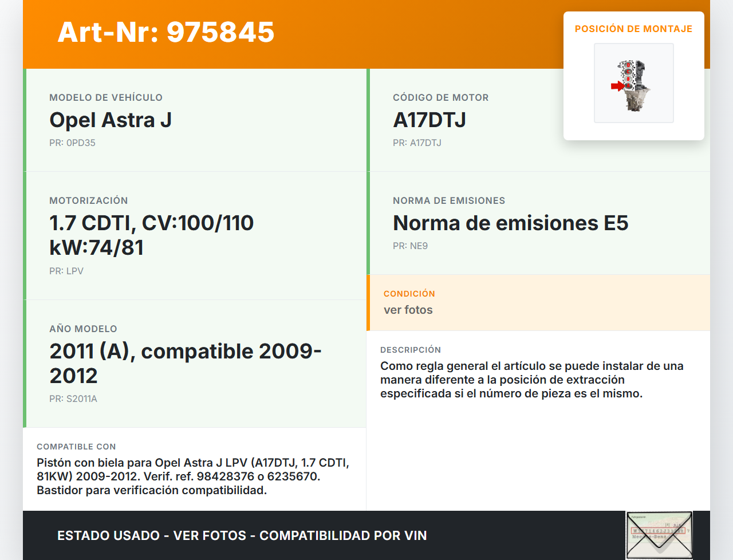Select the A17DTJ engine code value

click(x=429, y=120)
